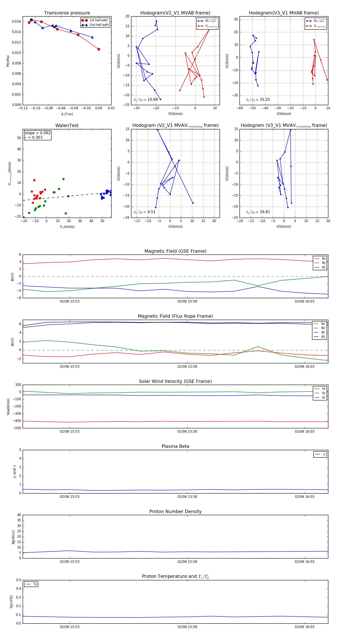Click the "Hodogram(V3_V1 MVAB frame)" title

284,13
